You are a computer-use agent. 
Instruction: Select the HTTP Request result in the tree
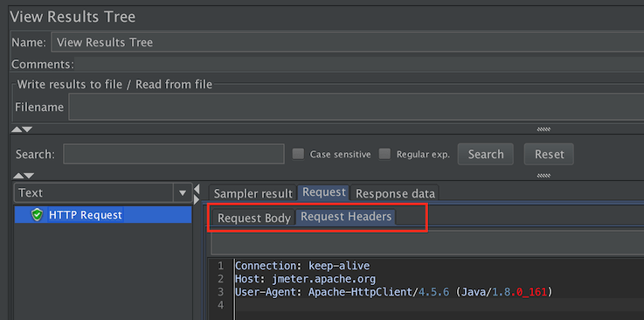click(x=86, y=215)
